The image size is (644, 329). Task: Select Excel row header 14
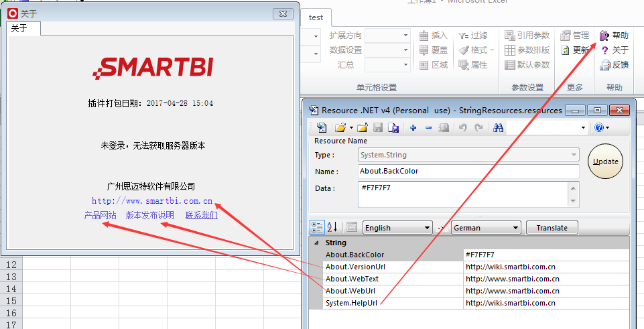(11, 289)
